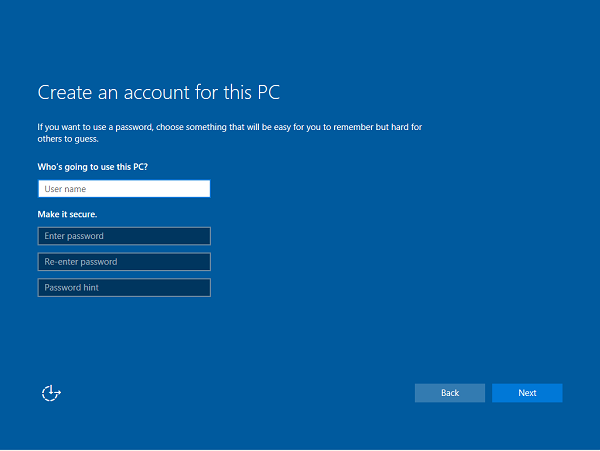Select the Enter password field
This screenshot has width=600, height=451.
(124, 236)
